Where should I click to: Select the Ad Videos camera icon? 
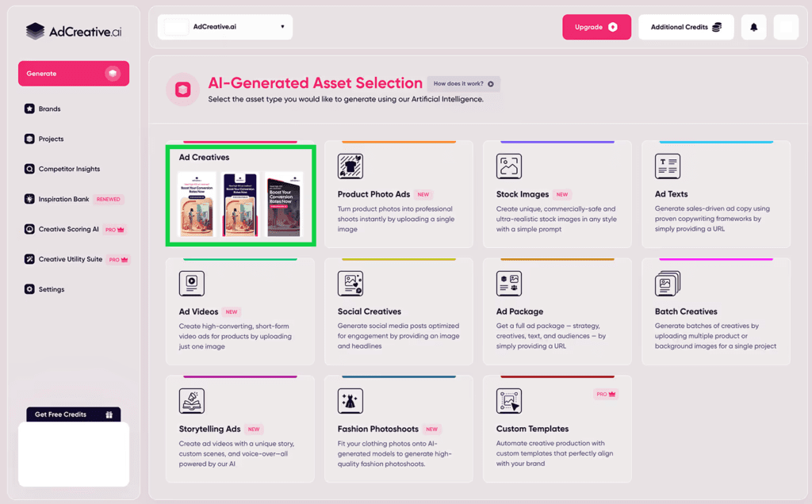click(x=192, y=283)
